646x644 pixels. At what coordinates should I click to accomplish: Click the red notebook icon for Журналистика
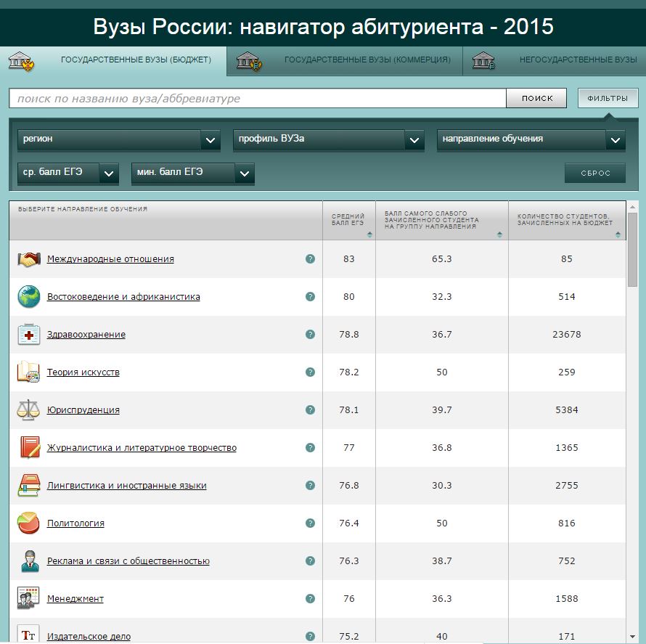coord(28,448)
